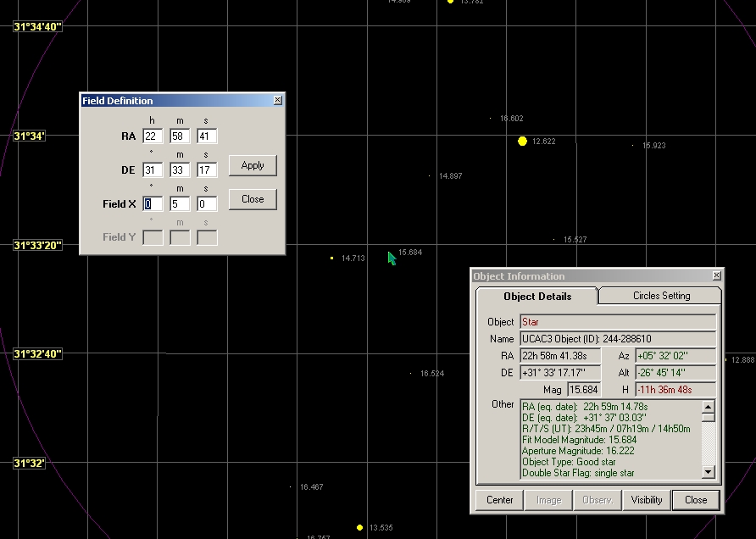The image size is (756, 539).
Task: Click the DE value +31° 33' 17.17"
Action: coord(560,373)
